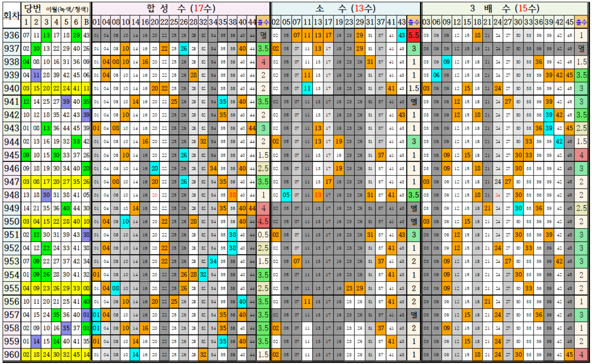
Task: Click the 합성수 (17수) section header
Action: pyautogui.click(x=181, y=8)
